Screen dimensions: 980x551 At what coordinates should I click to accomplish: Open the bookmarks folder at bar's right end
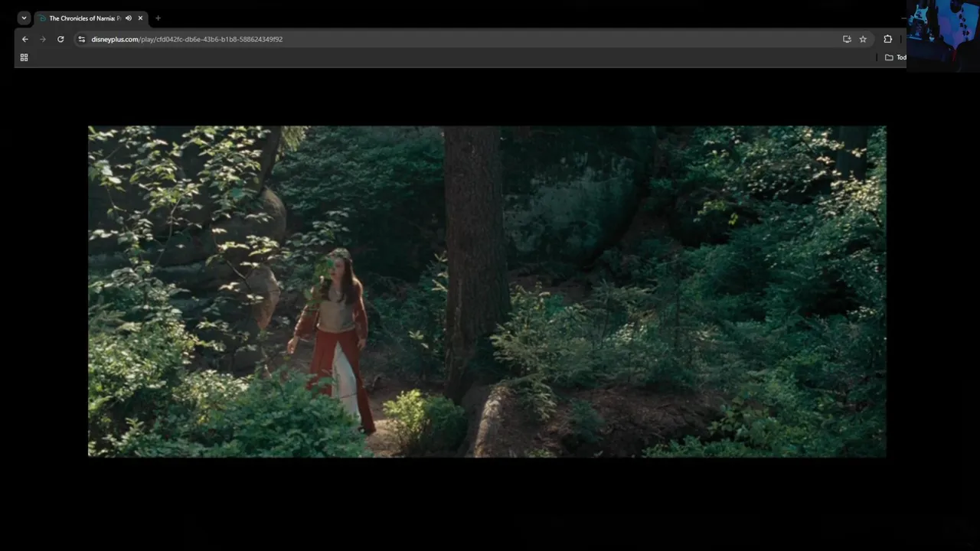[x=895, y=57]
